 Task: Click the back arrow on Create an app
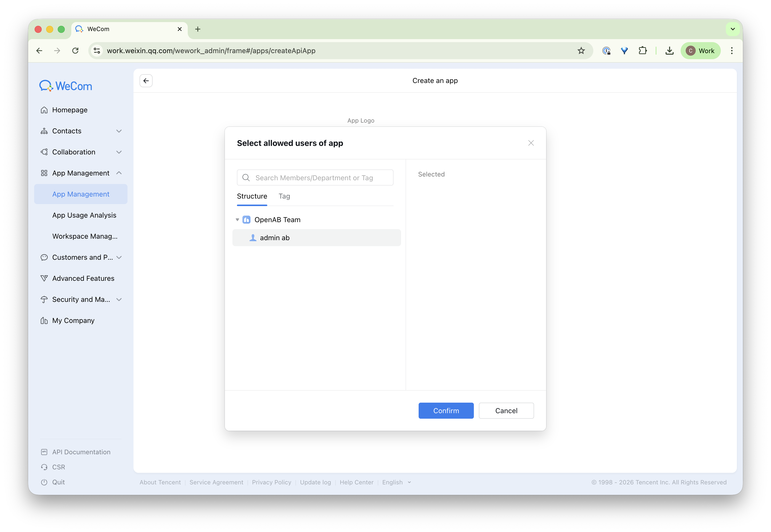pyautogui.click(x=146, y=81)
